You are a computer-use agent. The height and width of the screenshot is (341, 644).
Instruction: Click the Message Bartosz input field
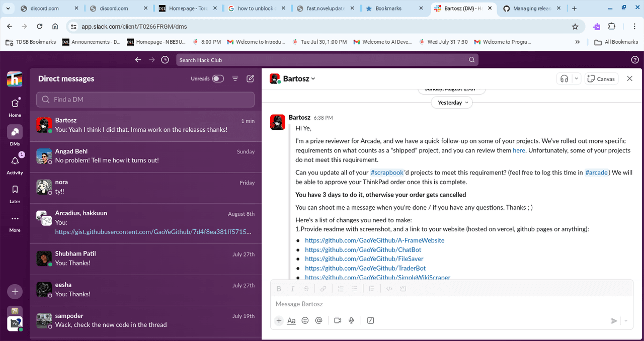tap(443, 304)
